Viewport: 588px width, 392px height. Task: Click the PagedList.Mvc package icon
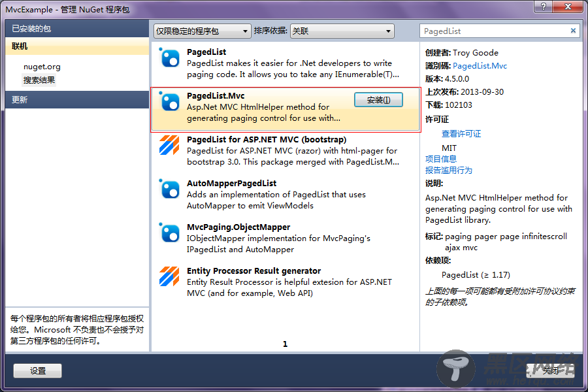[169, 102]
